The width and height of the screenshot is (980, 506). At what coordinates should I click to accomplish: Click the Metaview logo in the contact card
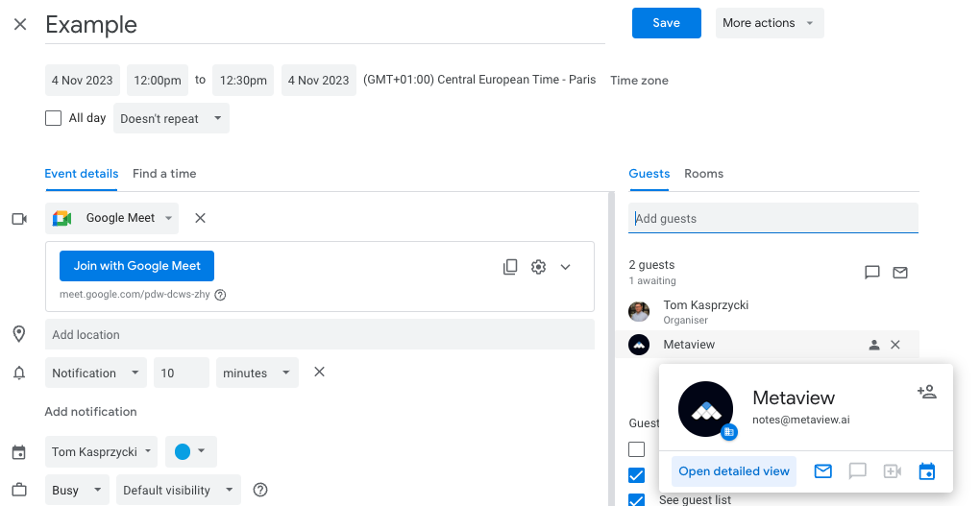(x=705, y=409)
